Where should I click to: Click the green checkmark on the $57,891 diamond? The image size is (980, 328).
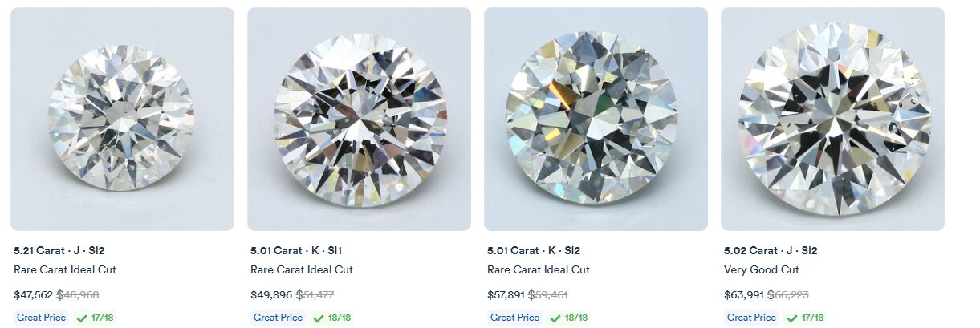click(x=555, y=318)
